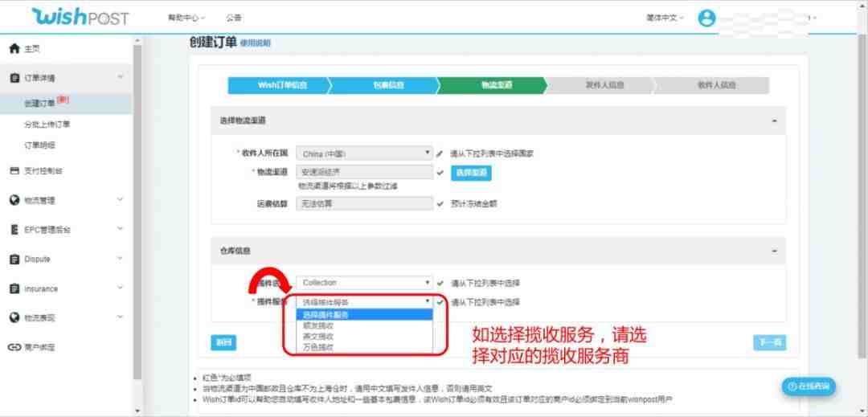Select the second option in service list

coord(364,325)
